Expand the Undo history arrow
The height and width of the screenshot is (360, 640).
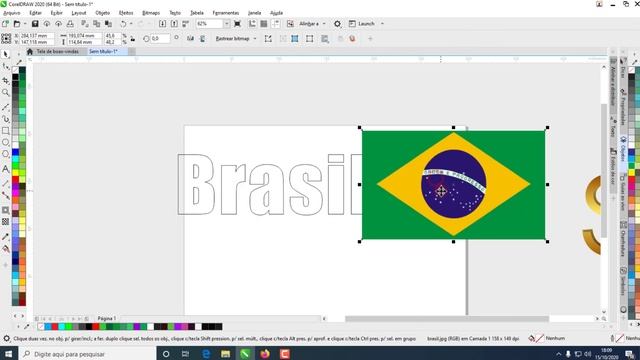131,24
